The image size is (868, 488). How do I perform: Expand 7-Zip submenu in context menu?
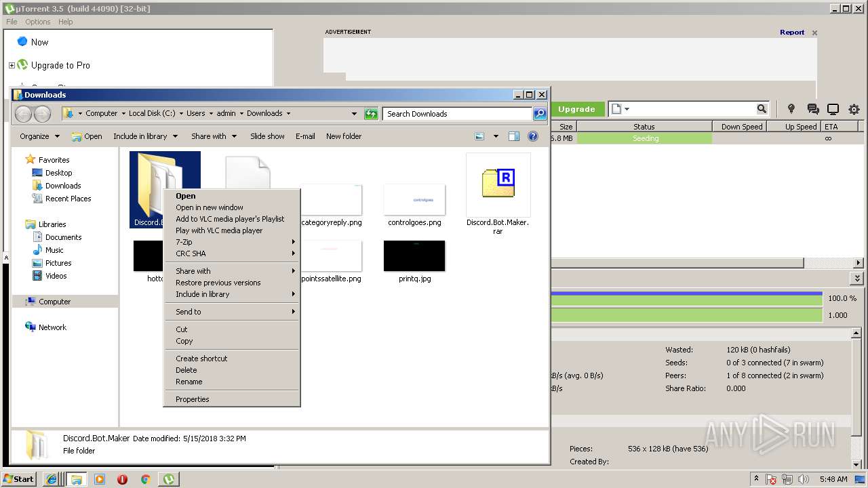232,242
